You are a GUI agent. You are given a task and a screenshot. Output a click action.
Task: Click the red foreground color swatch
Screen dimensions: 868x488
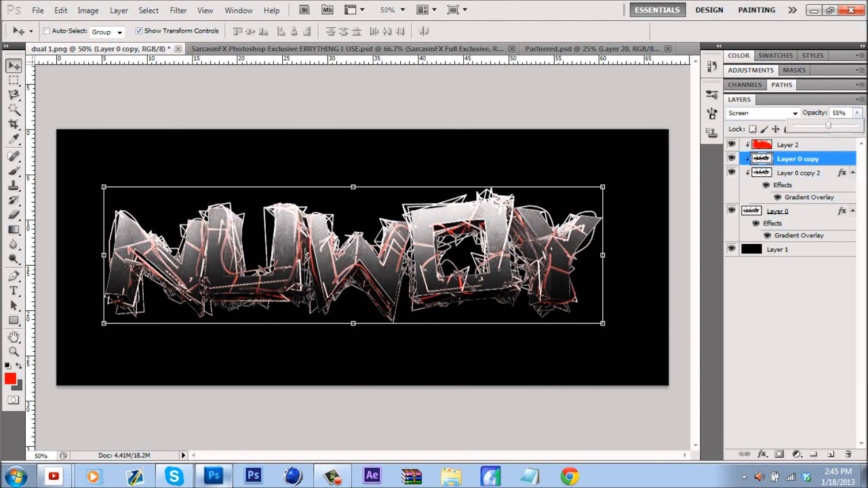pyautogui.click(x=9, y=379)
